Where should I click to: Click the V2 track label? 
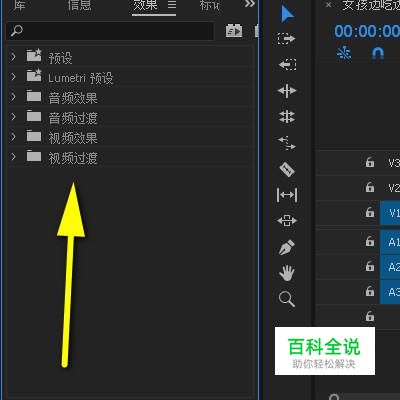pos(394,188)
